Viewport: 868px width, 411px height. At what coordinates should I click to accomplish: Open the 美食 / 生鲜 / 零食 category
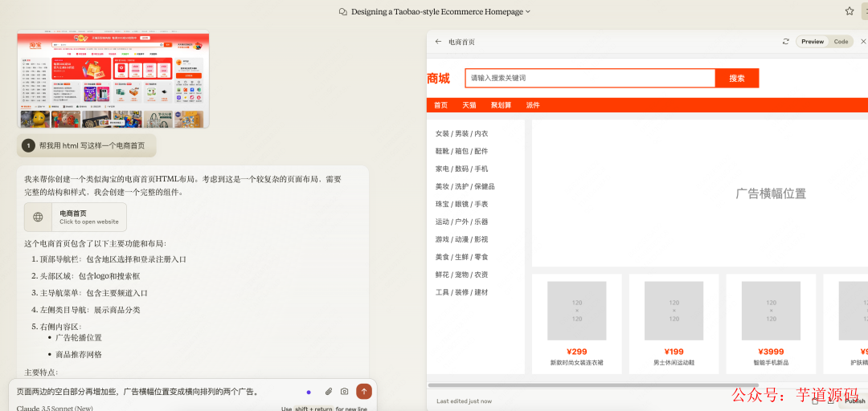(x=461, y=257)
